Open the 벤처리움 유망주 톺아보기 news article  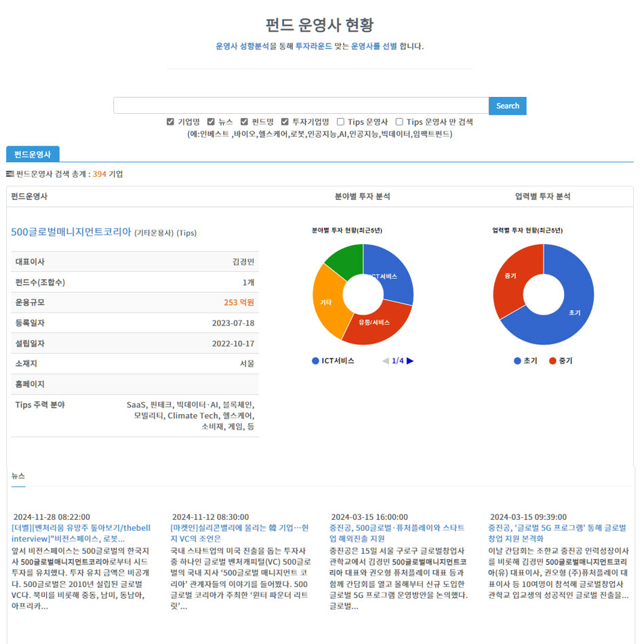(81, 533)
